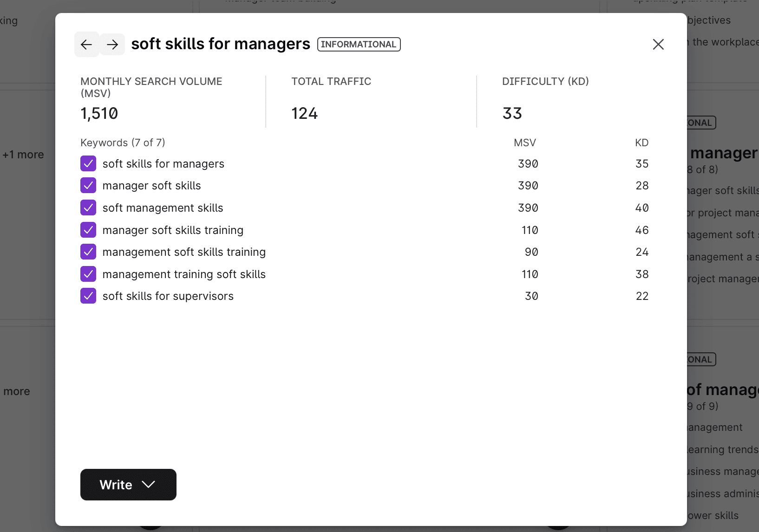Click the chevron on the Write button
The width and height of the screenshot is (759, 532).
point(149,485)
